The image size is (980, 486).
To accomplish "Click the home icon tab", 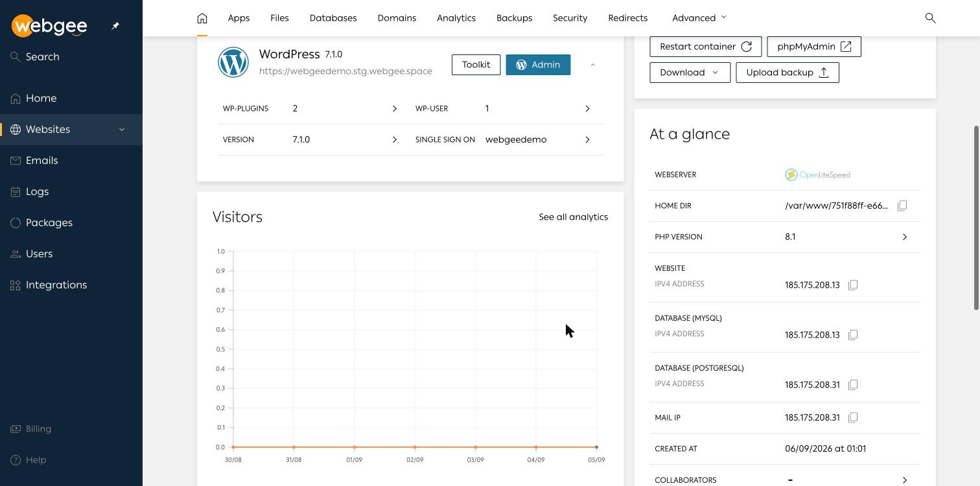I will point(202,18).
